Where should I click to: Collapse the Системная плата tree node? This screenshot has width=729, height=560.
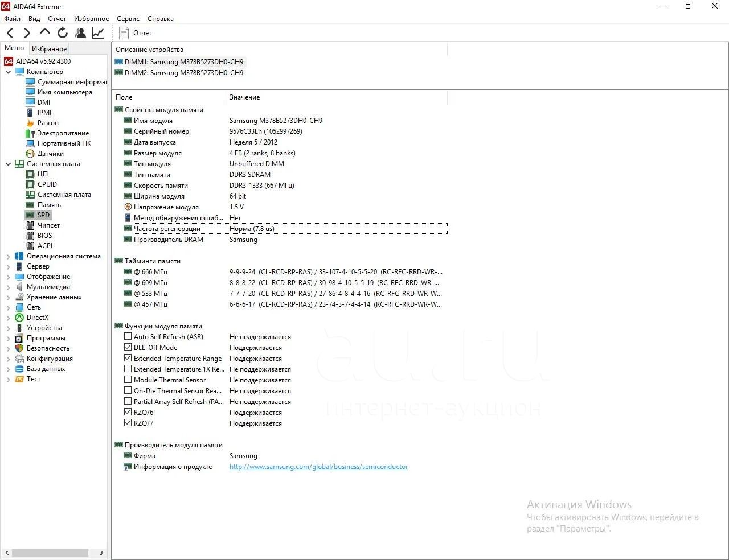click(x=9, y=164)
